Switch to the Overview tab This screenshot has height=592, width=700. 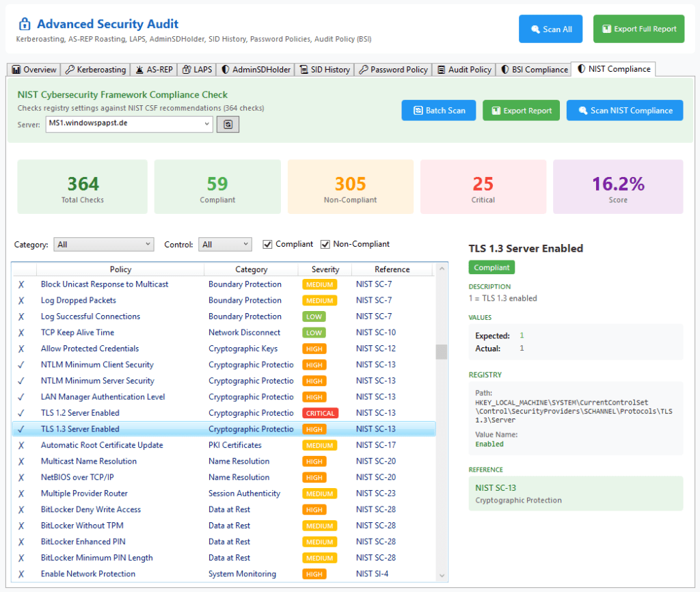(x=33, y=69)
